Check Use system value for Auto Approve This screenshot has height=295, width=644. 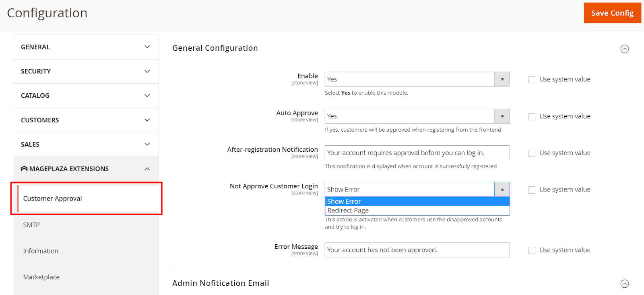(532, 117)
